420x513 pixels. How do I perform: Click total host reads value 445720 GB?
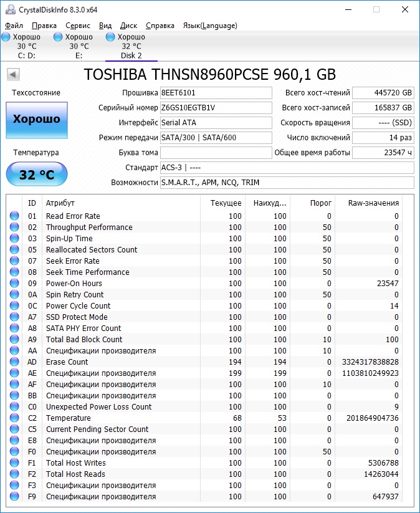[x=383, y=93]
